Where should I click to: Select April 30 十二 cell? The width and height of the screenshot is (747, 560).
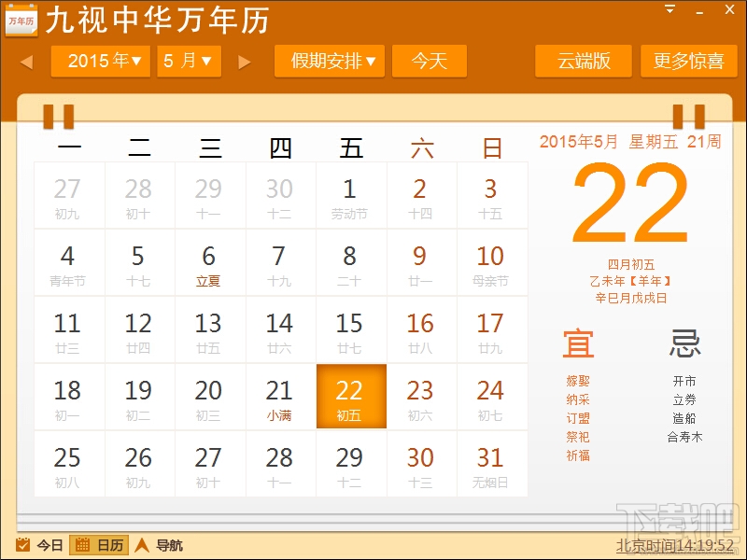[281, 196]
